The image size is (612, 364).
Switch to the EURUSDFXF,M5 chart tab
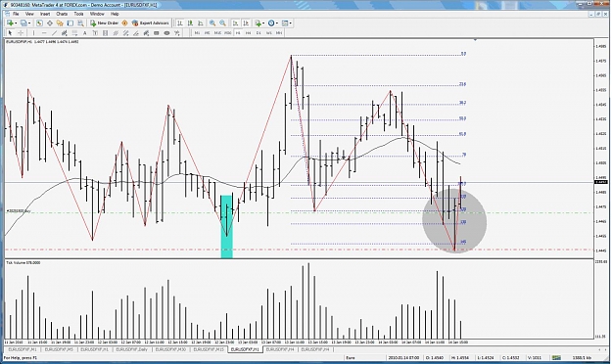point(59,349)
